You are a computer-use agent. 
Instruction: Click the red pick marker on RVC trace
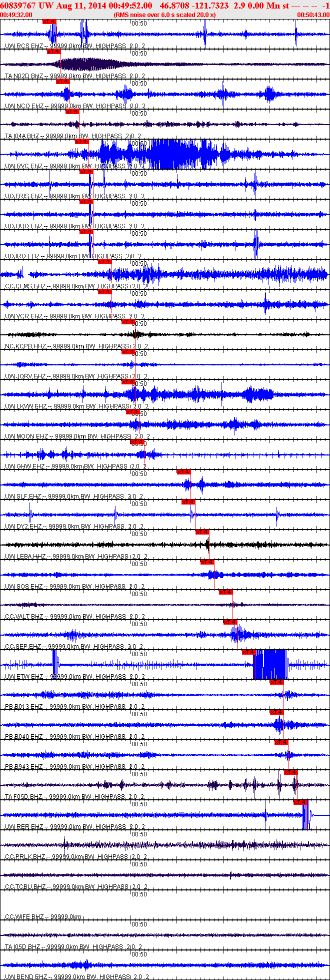[82, 142]
